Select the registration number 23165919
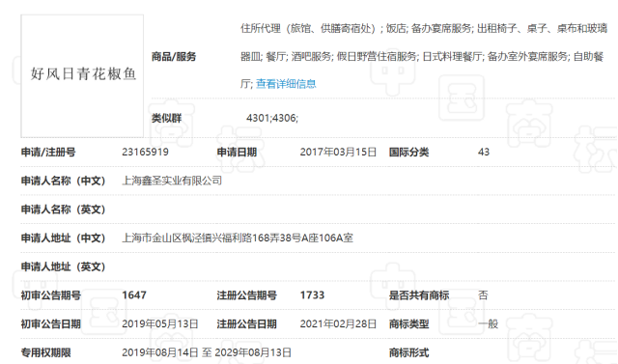The image size is (618, 364). click(145, 152)
